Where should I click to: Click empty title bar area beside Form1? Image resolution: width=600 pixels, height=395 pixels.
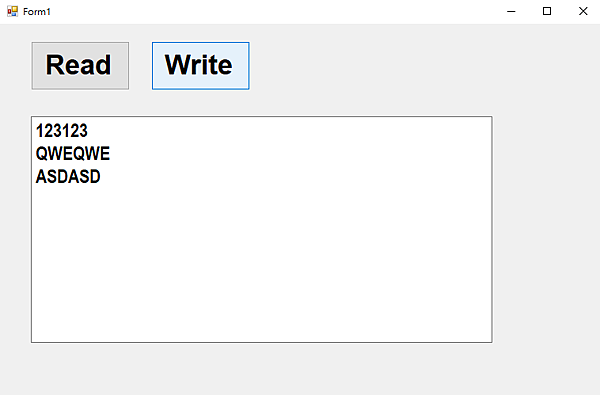pyautogui.click(x=268, y=11)
